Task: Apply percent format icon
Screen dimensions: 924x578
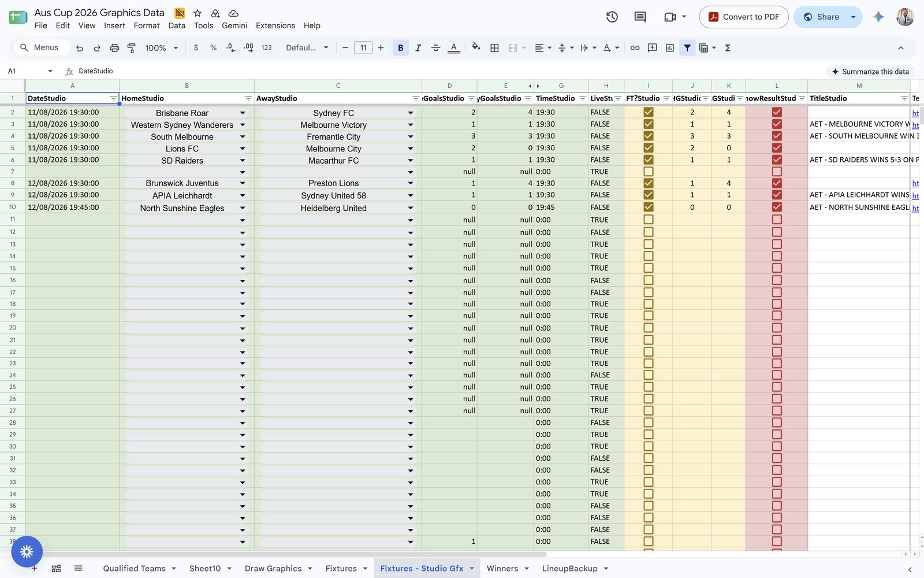Action: point(213,48)
